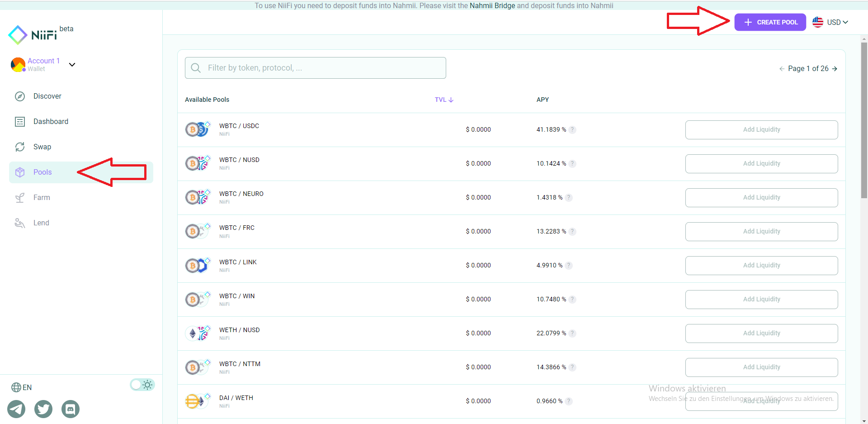Click the page vertical scrollbar thumb
The image size is (868, 424).
point(864,120)
